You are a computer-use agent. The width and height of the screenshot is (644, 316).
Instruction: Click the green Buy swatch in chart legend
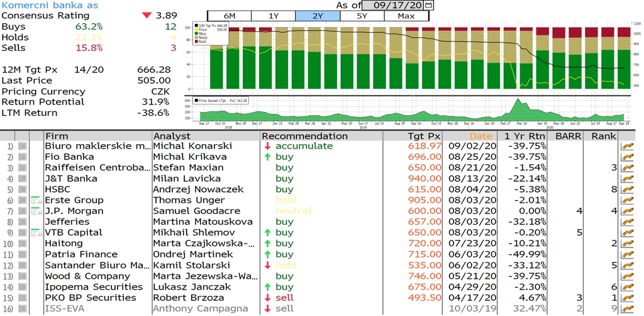coord(197,34)
